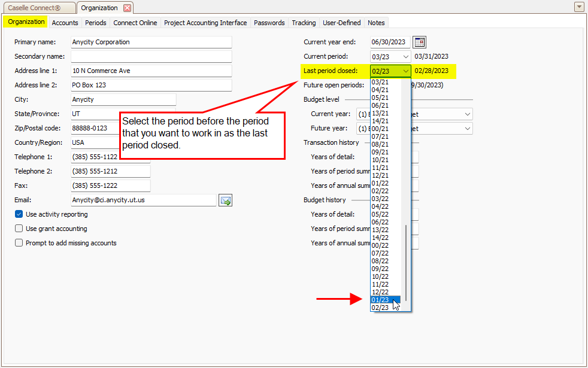Image resolution: width=588 pixels, height=368 pixels.
Task: Open the calendar picker for Current year end
Action: (420, 42)
